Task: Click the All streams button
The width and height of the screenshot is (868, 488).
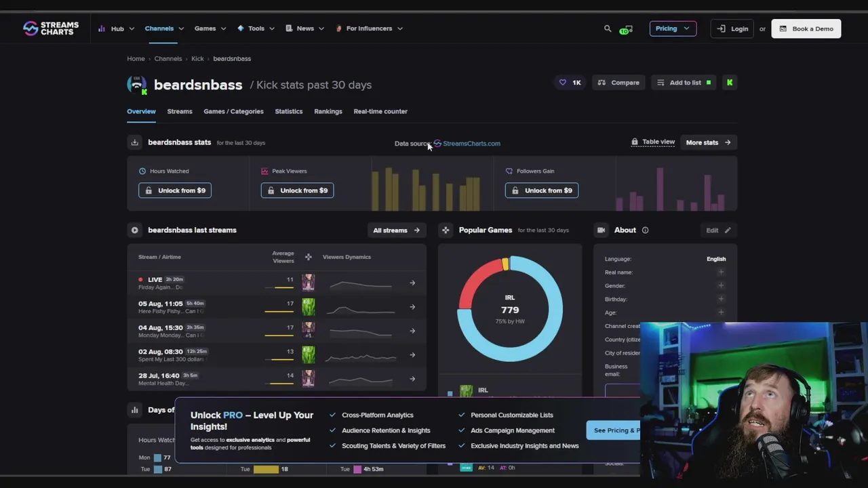Action: click(x=396, y=230)
